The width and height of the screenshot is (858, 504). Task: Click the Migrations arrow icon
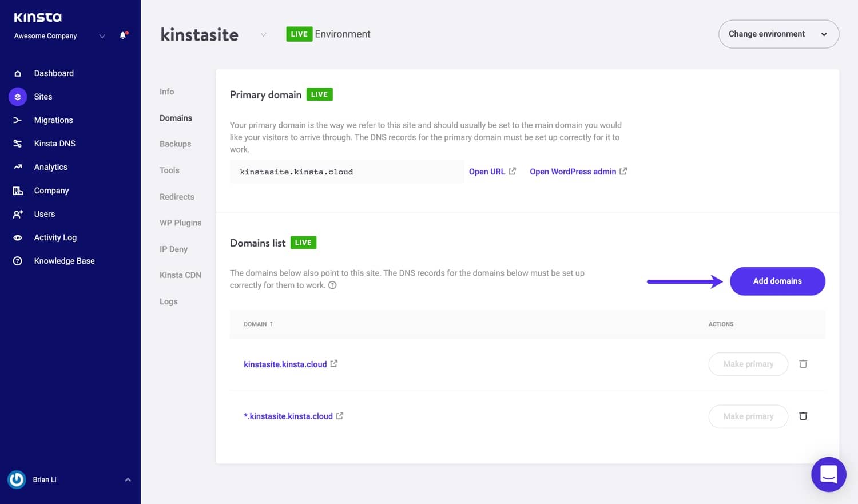(18, 120)
